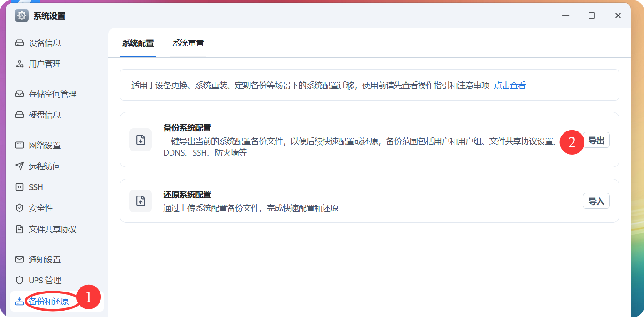Click the Disk Info (硬盘信息) icon
This screenshot has width=644, height=317.
click(x=20, y=115)
